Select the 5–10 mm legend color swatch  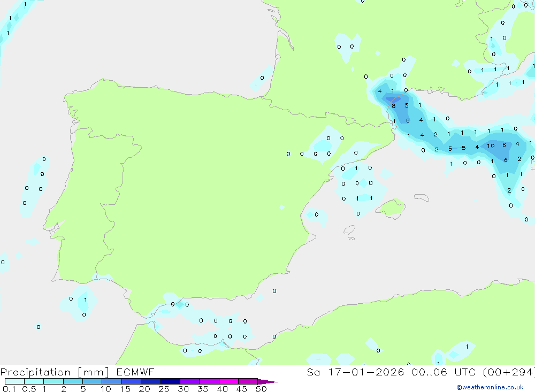(x=92, y=381)
